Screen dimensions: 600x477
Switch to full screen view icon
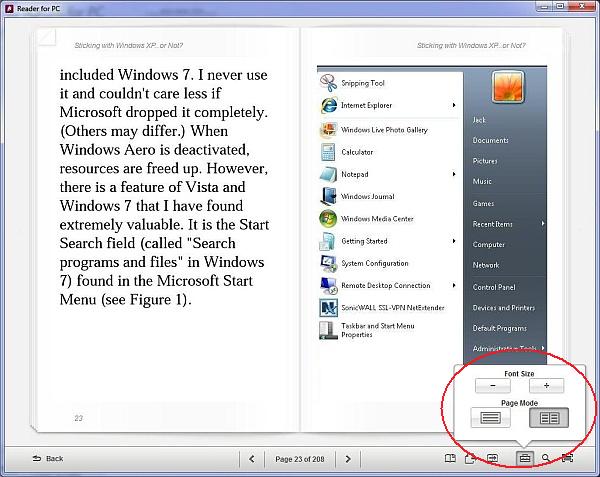pos(567,458)
